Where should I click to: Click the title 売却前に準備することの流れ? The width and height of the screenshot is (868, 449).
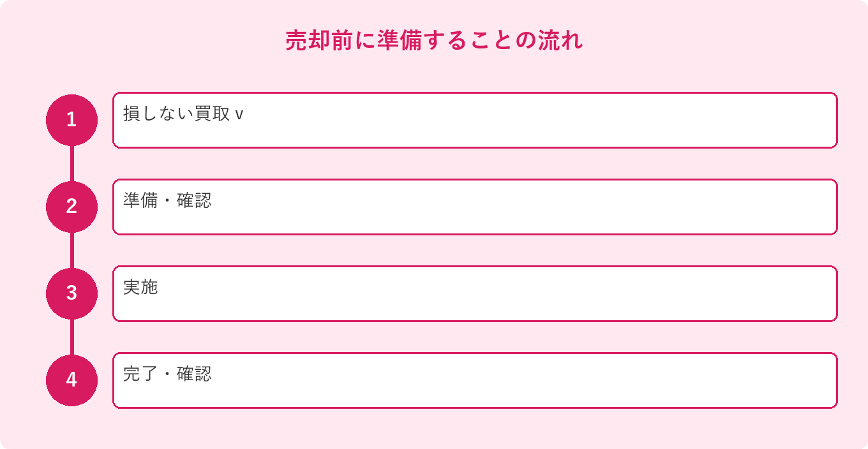click(x=434, y=41)
